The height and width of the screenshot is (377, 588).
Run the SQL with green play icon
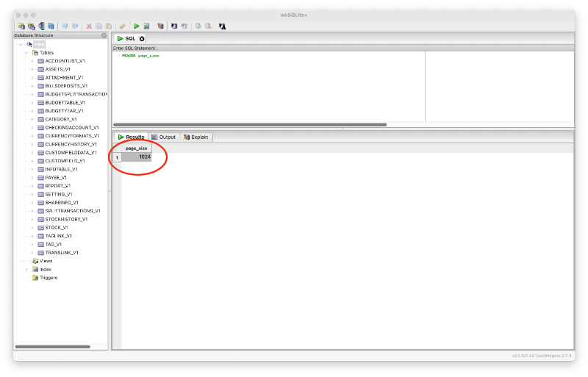137,26
